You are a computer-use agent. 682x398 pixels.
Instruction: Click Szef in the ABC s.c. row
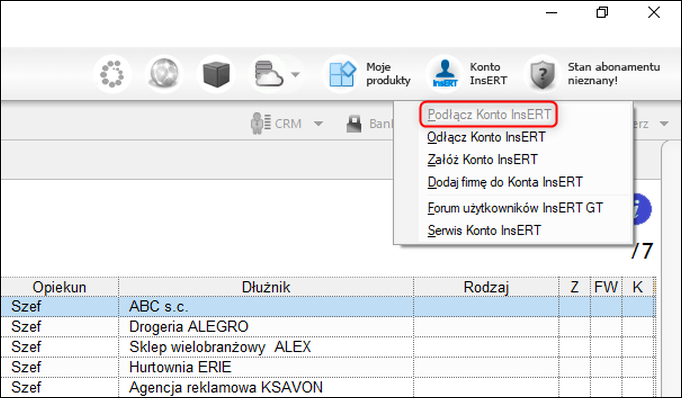[26, 306]
